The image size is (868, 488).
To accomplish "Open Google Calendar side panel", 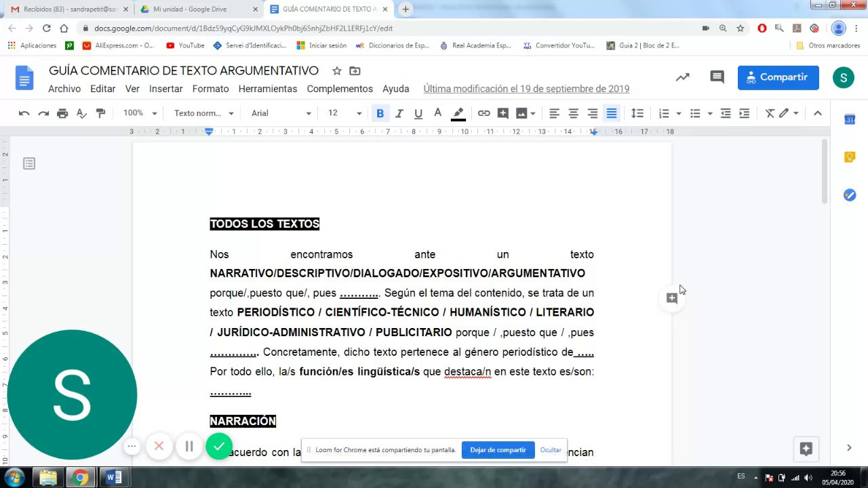I will coord(850,120).
